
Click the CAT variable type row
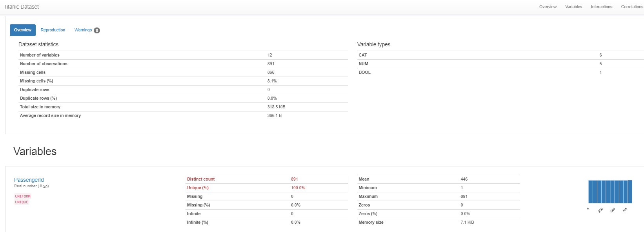coord(500,55)
